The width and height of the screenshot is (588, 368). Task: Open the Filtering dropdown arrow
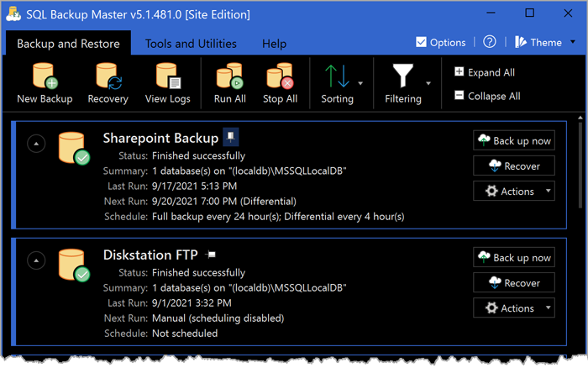(428, 83)
